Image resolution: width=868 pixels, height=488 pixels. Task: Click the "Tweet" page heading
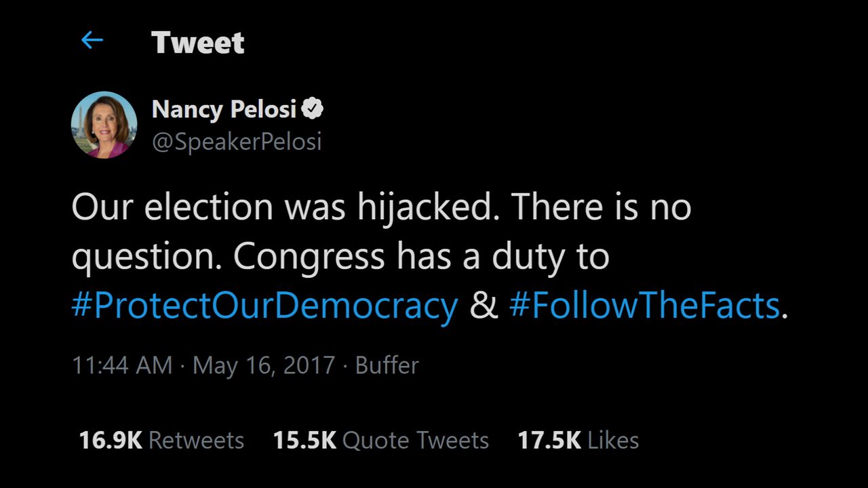click(x=197, y=43)
